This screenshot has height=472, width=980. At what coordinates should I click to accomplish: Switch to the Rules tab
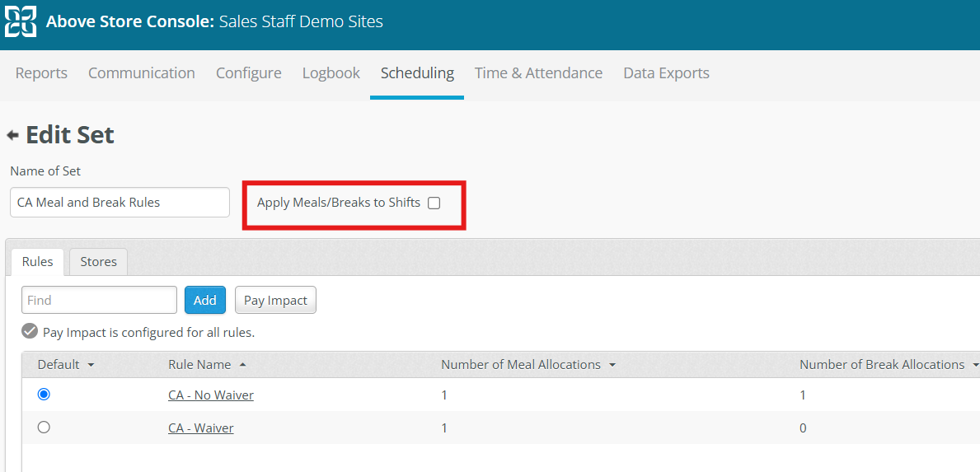pos(37,262)
